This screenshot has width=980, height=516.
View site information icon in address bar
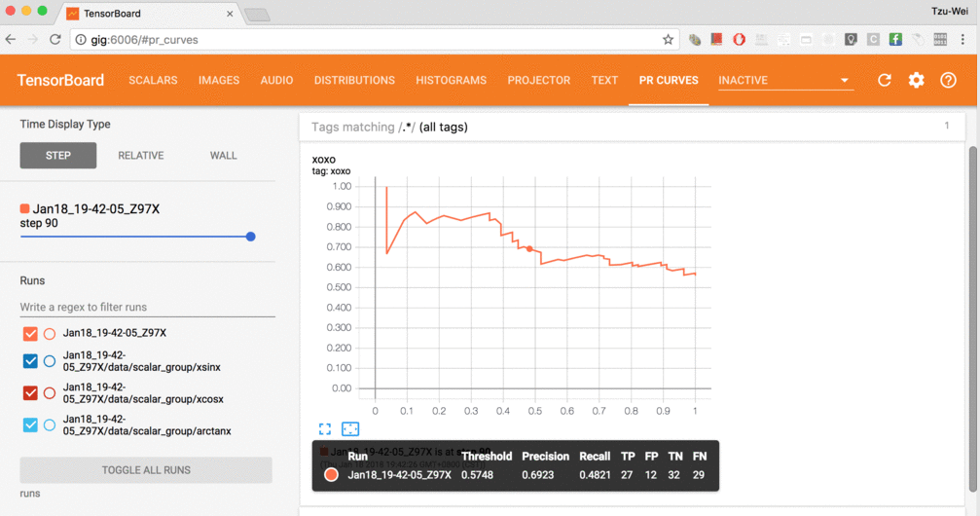(x=81, y=39)
